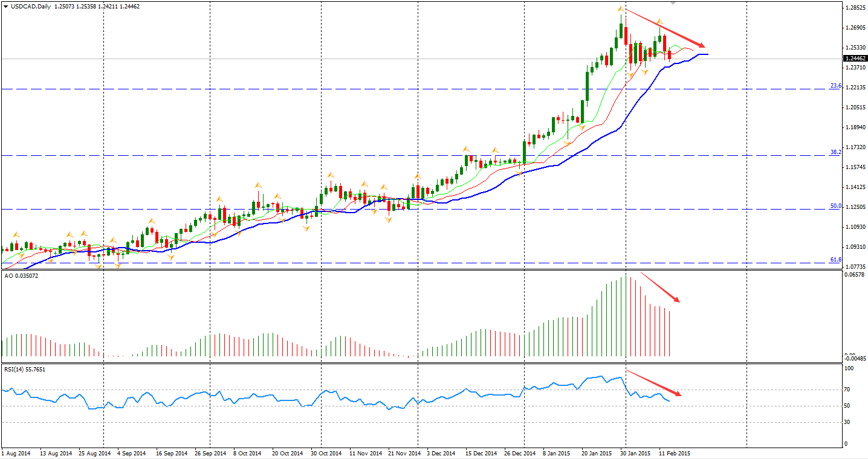Click the 1.14125 price scale value

click(855, 187)
